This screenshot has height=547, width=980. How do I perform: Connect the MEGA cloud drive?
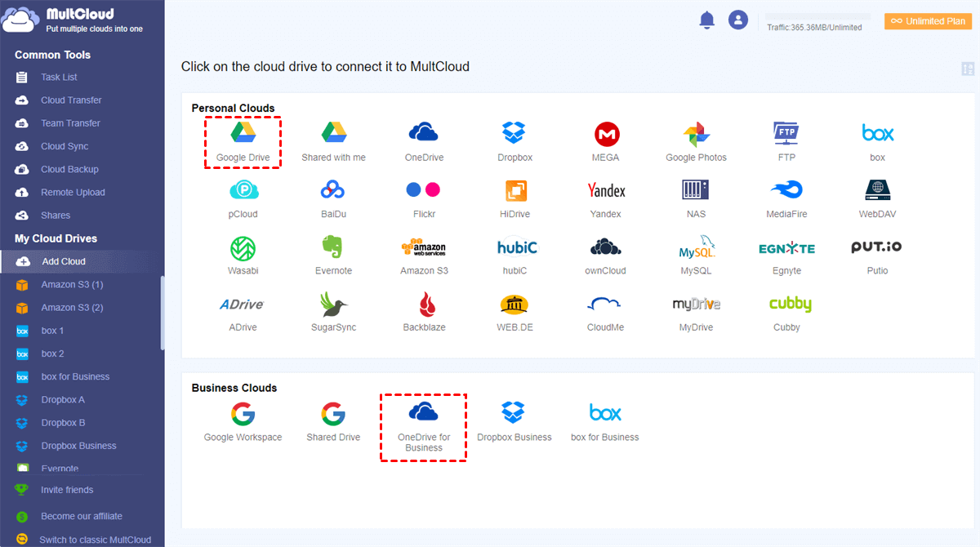606,141
